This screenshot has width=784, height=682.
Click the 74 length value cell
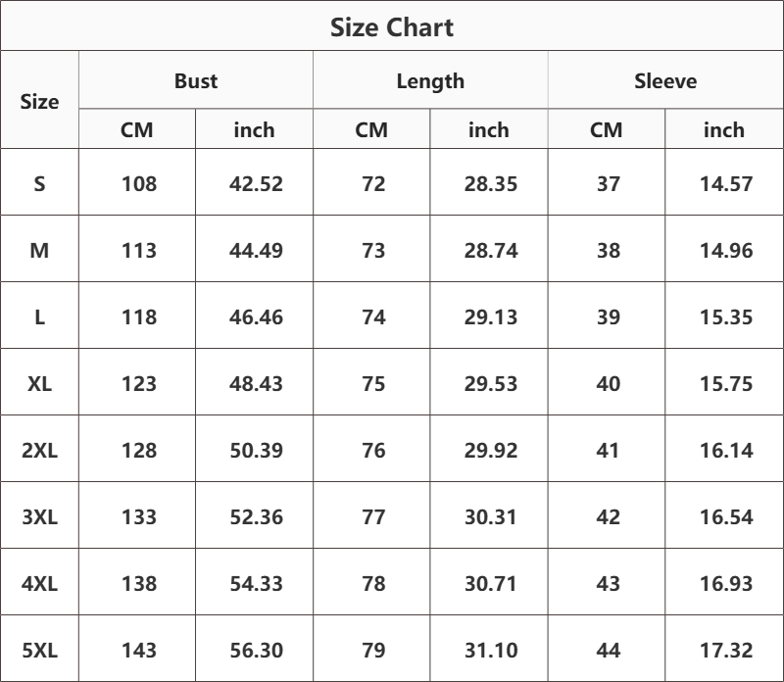click(373, 317)
